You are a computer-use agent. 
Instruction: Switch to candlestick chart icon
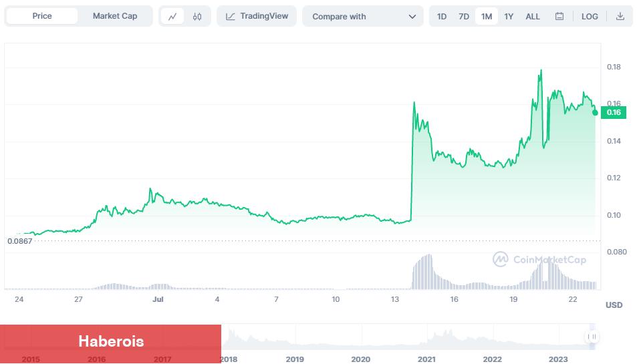[197, 17]
